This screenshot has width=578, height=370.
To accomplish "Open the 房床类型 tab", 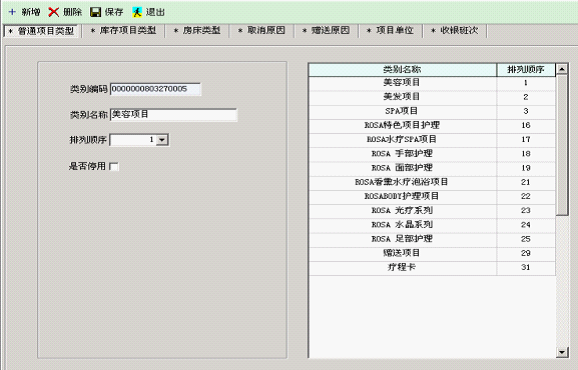I will [197, 31].
